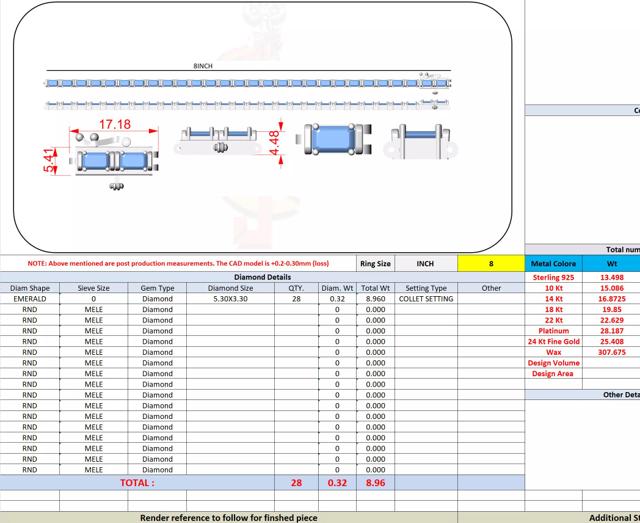The width and height of the screenshot is (640, 523).
Task: Click the full-length bracelet top view image
Action: 248,83
